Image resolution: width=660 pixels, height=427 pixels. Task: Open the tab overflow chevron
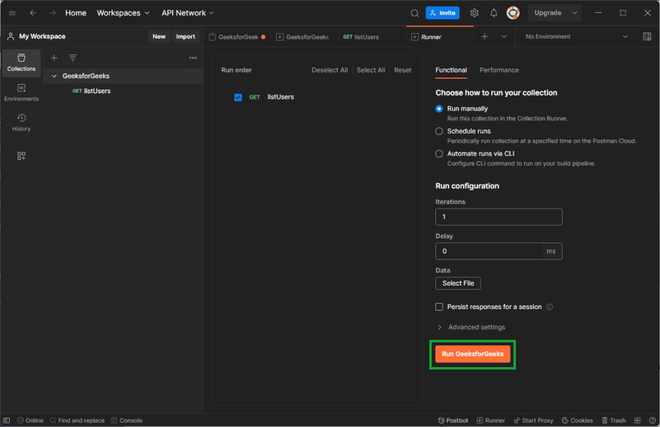click(504, 37)
